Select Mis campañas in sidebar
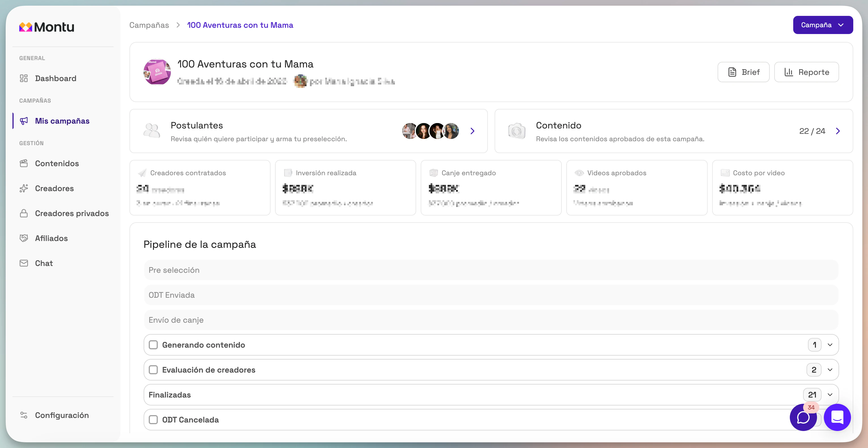The height and width of the screenshot is (448, 868). click(62, 121)
